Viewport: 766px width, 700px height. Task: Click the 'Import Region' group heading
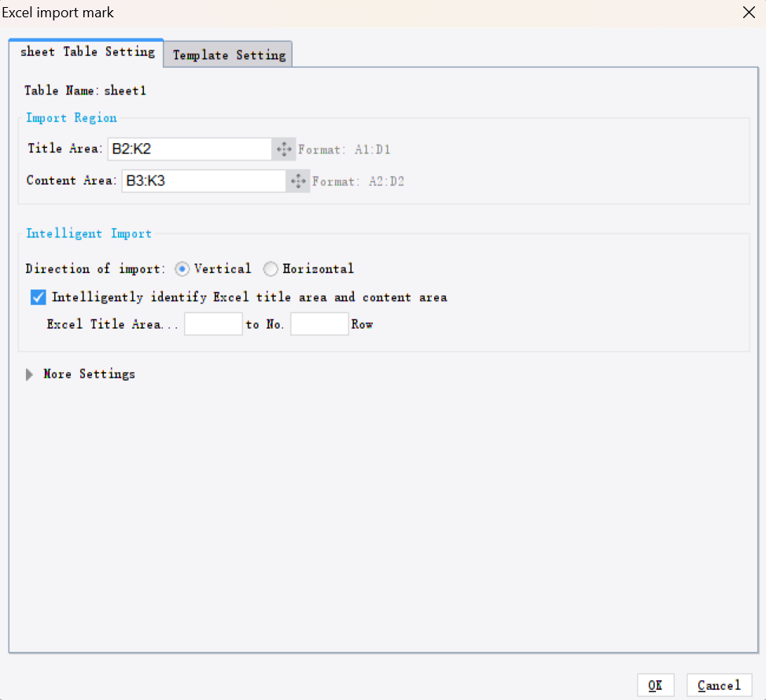click(x=72, y=118)
